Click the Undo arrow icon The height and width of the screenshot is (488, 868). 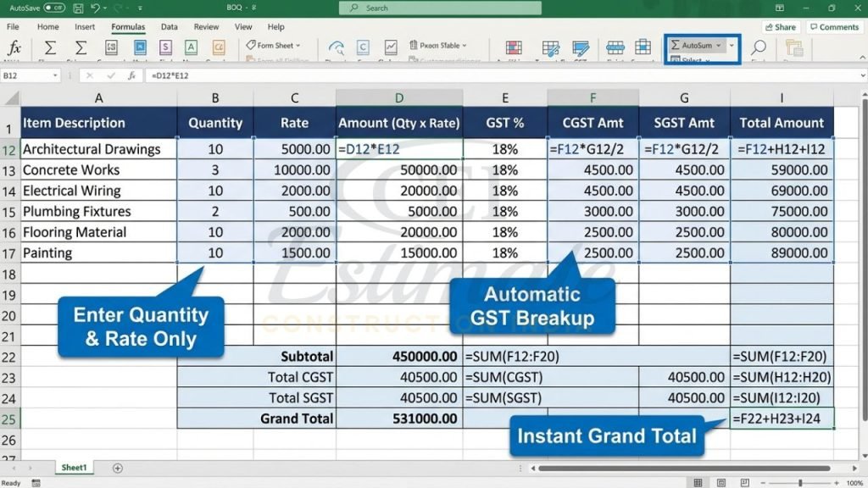pos(95,8)
